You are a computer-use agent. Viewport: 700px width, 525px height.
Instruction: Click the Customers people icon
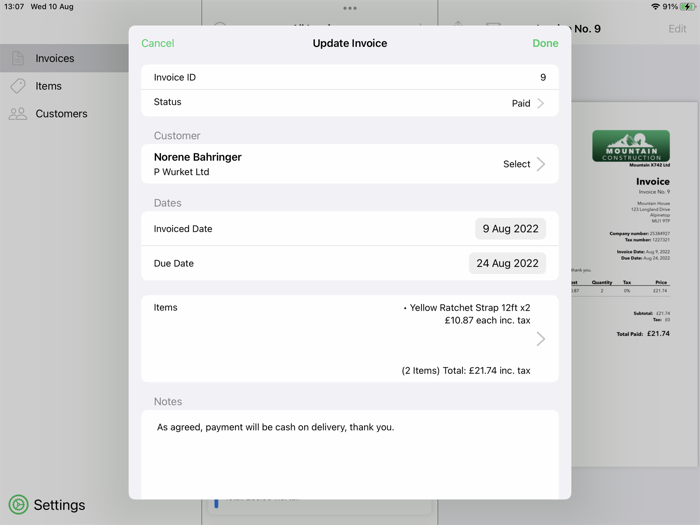(18, 113)
